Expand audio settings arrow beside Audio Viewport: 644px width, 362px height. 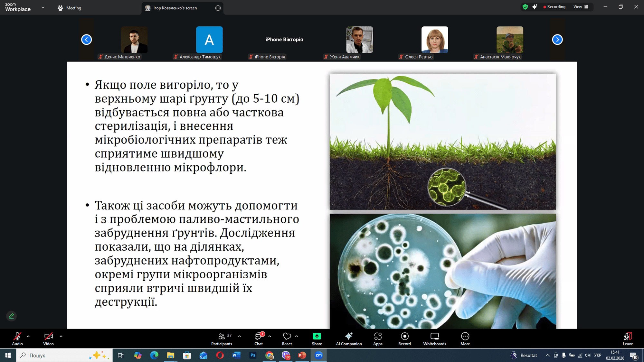click(x=28, y=336)
